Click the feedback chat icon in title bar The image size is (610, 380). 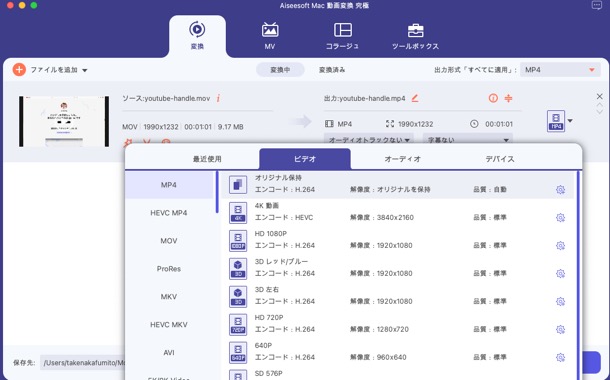click(596, 5)
